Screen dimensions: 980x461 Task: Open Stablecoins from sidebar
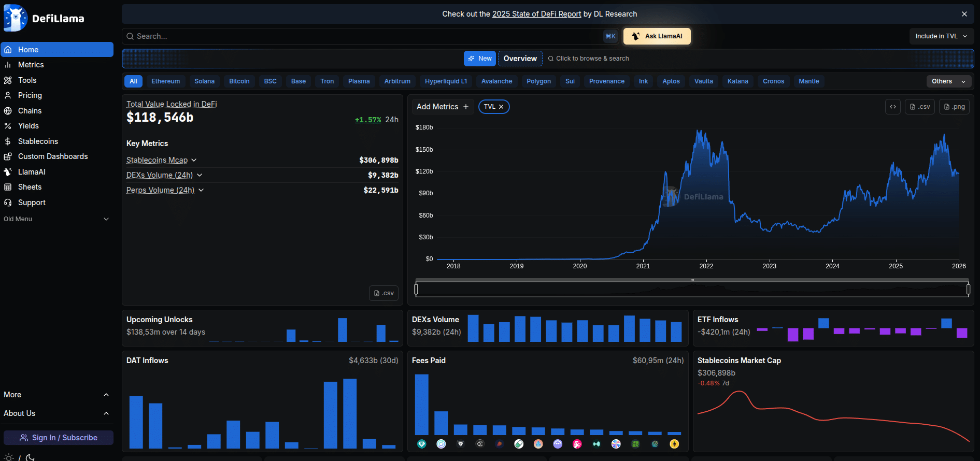(38, 141)
